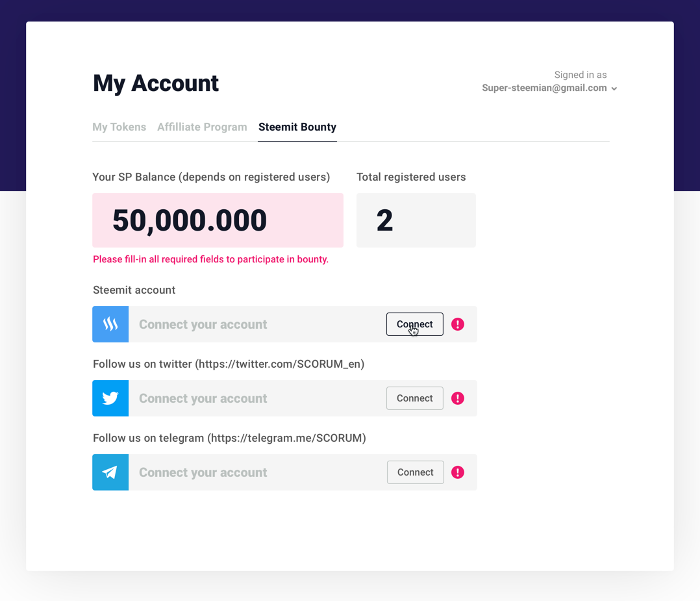Click the Twitter bird icon
Screen dimensions: 700x601
(x=110, y=398)
